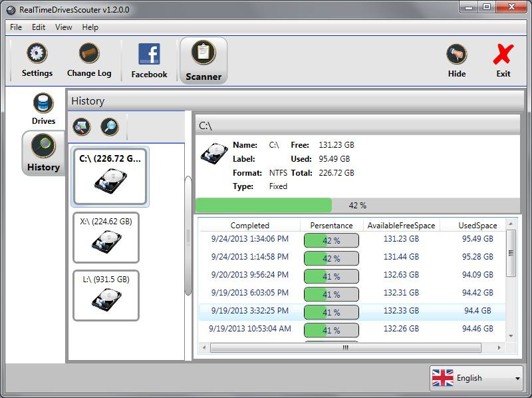The image size is (532, 398).
Task: Click the blue magnifying glass icon
Action: [x=110, y=127]
